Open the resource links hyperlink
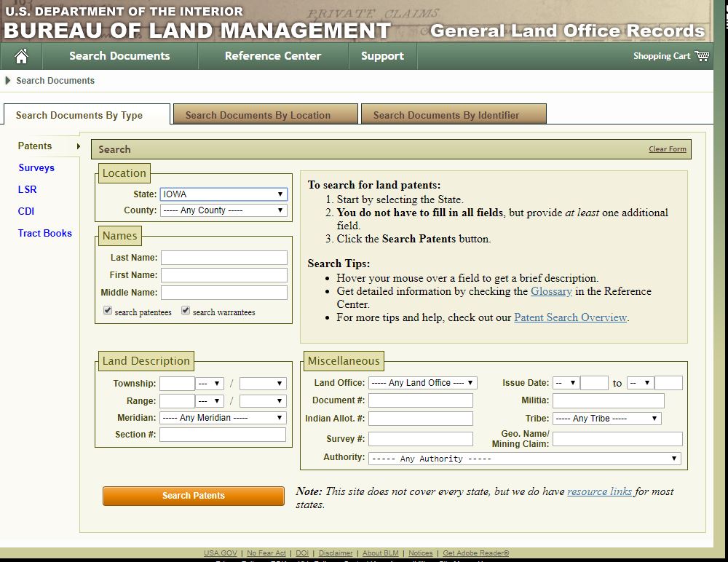This screenshot has height=562, width=728. point(599,491)
